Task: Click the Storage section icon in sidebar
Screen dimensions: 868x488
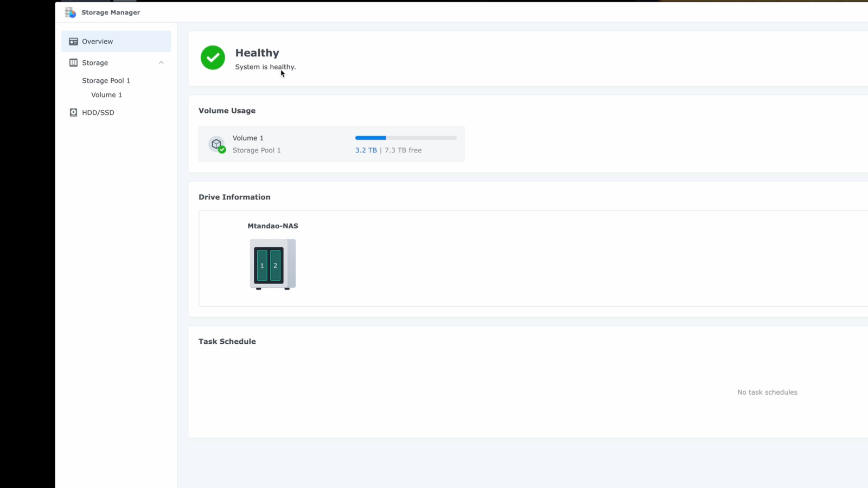Action: [x=73, y=62]
